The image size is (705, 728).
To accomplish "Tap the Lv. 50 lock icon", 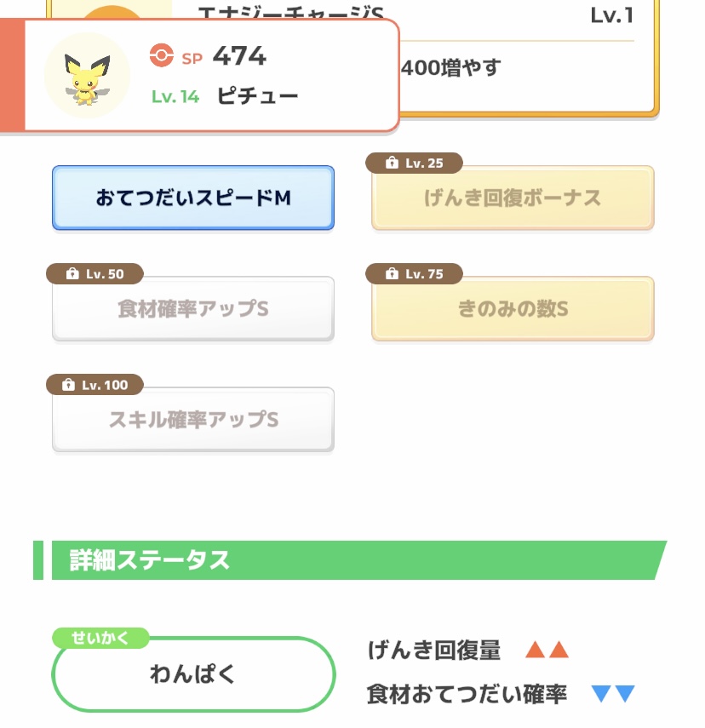I will click(72, 274).
